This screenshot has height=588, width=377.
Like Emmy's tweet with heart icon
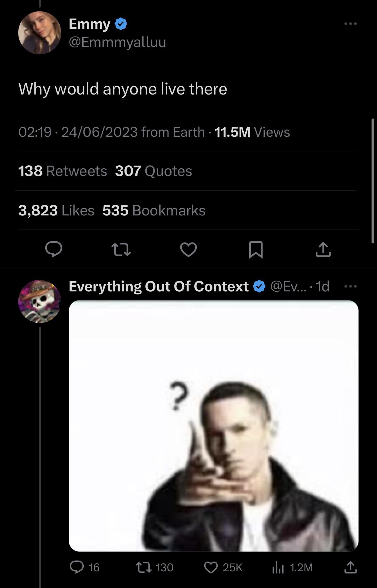point(188,249)
